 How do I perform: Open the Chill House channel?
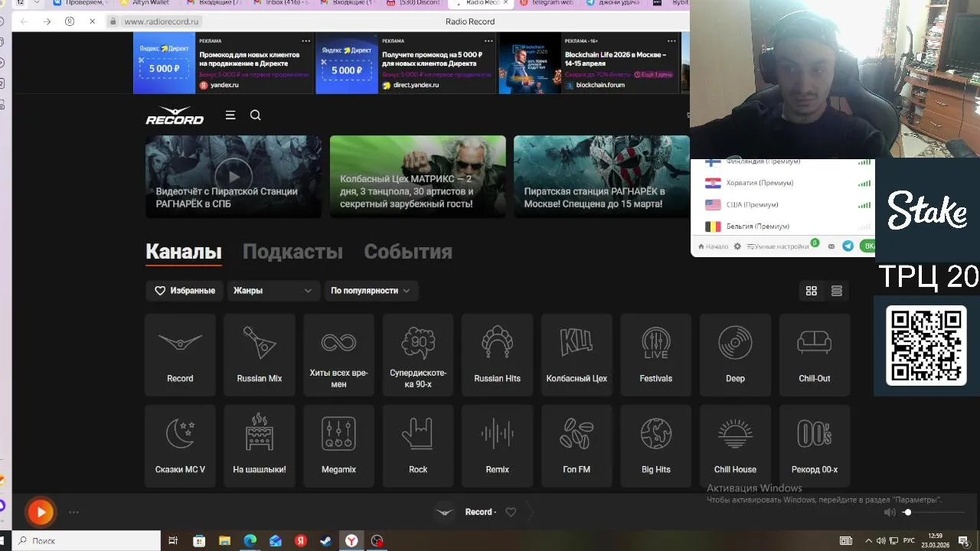coord(735,446)
